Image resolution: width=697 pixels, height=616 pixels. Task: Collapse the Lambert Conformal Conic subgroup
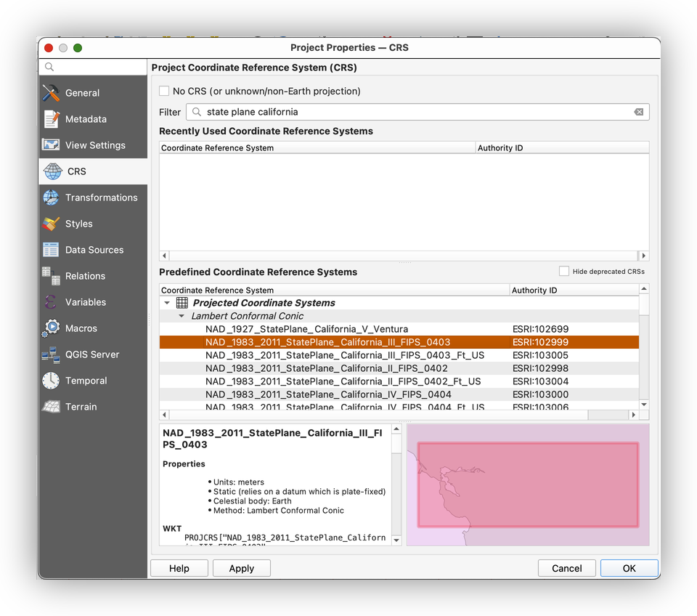pos(182,316)
